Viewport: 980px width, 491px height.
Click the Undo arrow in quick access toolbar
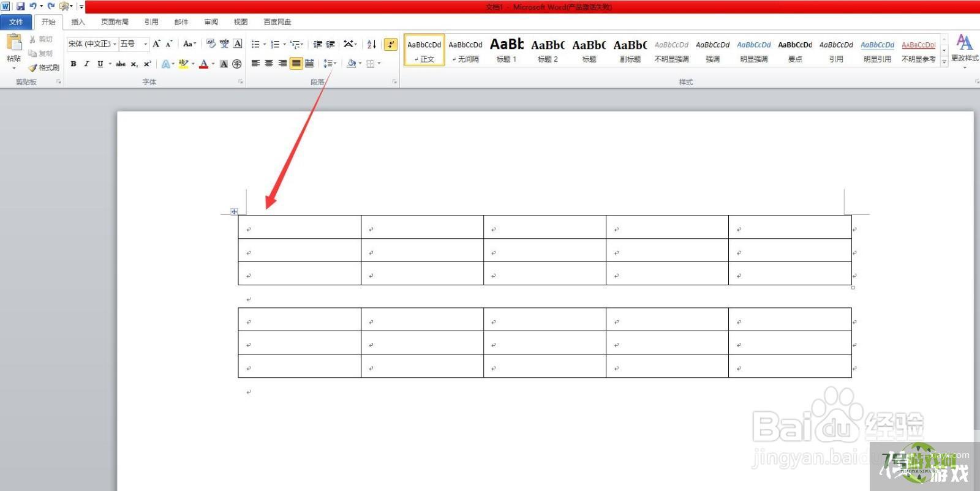pyautogui.click(x=33, y=6)
